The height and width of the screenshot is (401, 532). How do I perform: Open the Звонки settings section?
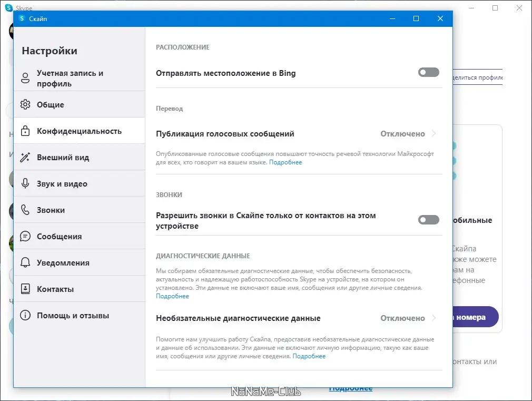[80, 210]
